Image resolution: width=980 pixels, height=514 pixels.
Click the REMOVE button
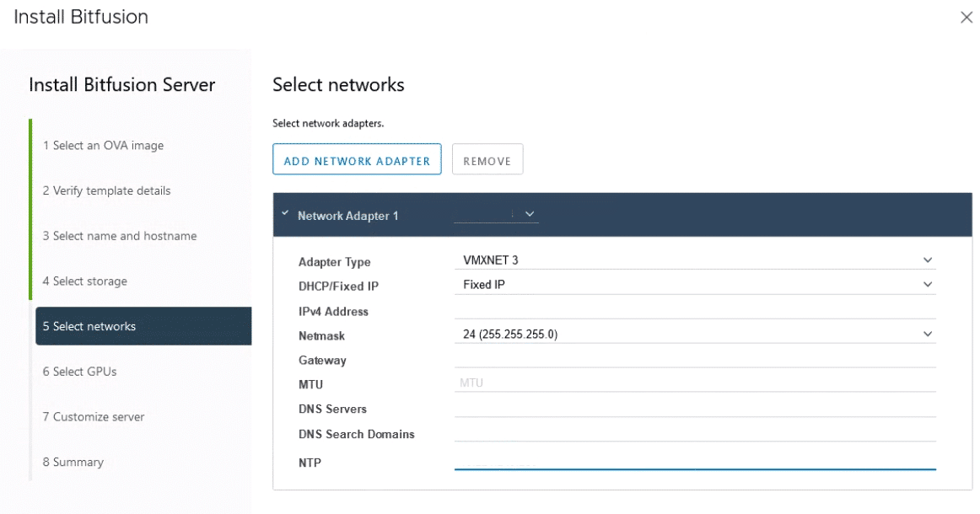[x=487, y=159]
